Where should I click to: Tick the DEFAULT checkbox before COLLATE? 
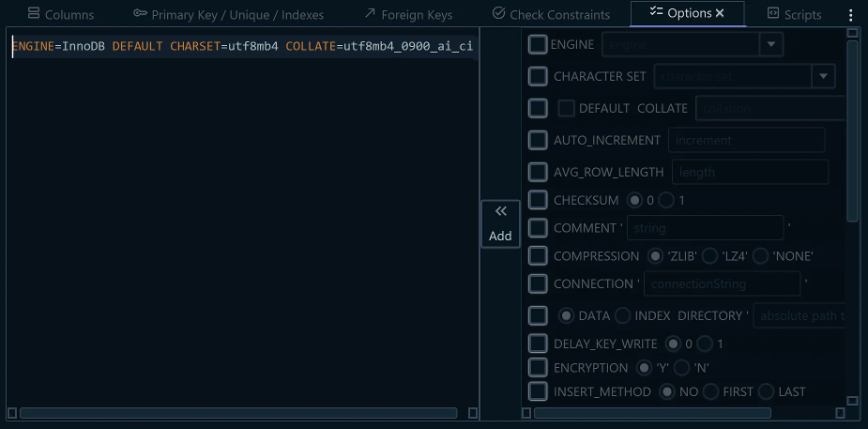[x=566, y=109]
